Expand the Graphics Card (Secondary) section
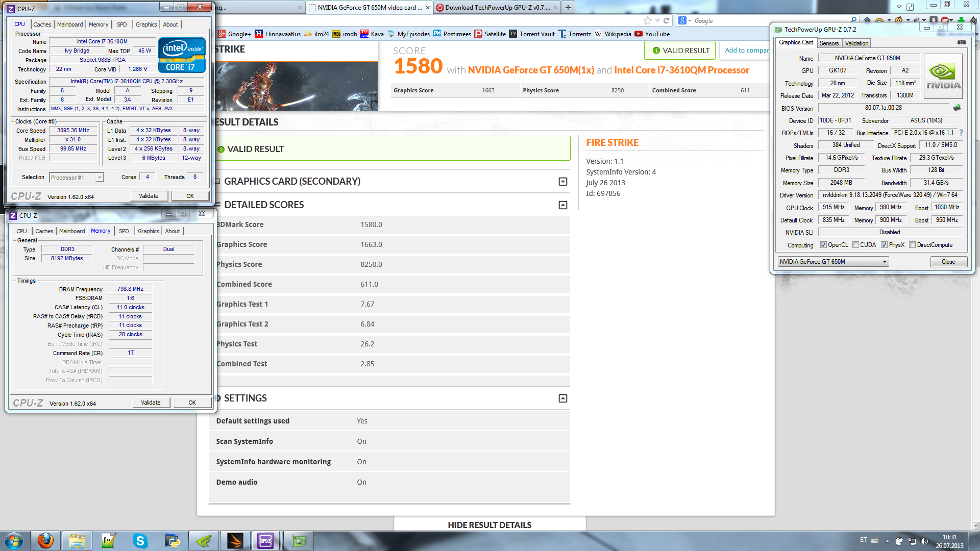980x551 pixels. (562, 182)
